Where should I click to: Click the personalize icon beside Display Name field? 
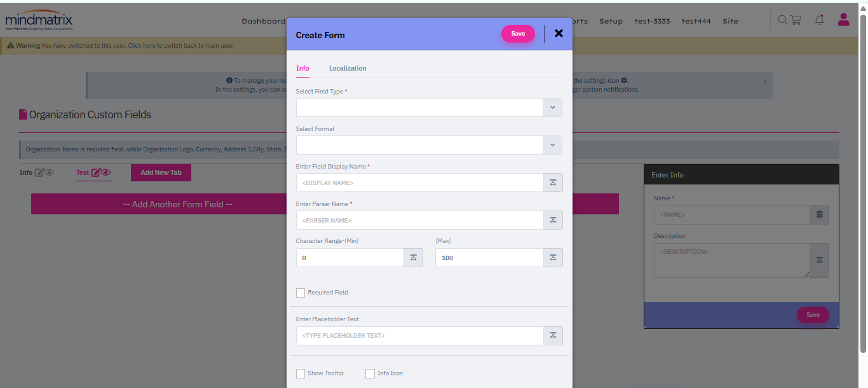click(553, 183)
